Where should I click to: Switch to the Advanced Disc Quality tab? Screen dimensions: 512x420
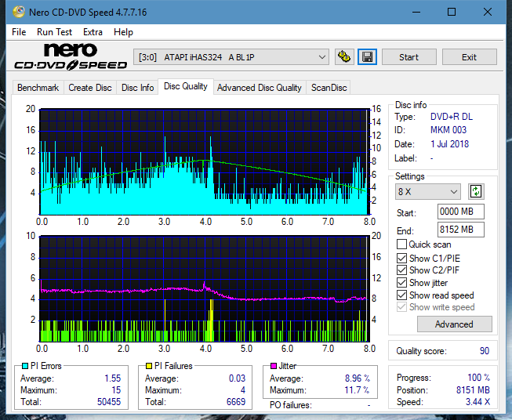click(259, 88)
